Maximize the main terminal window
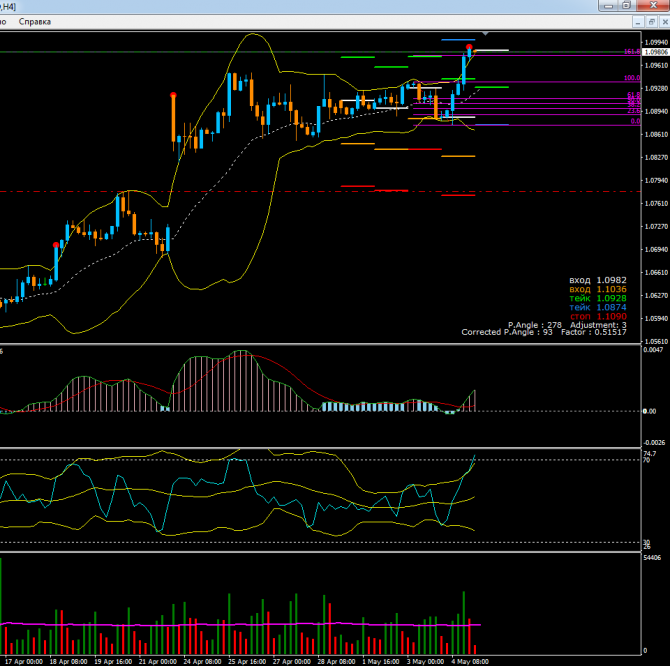 (x=627, y=5)
